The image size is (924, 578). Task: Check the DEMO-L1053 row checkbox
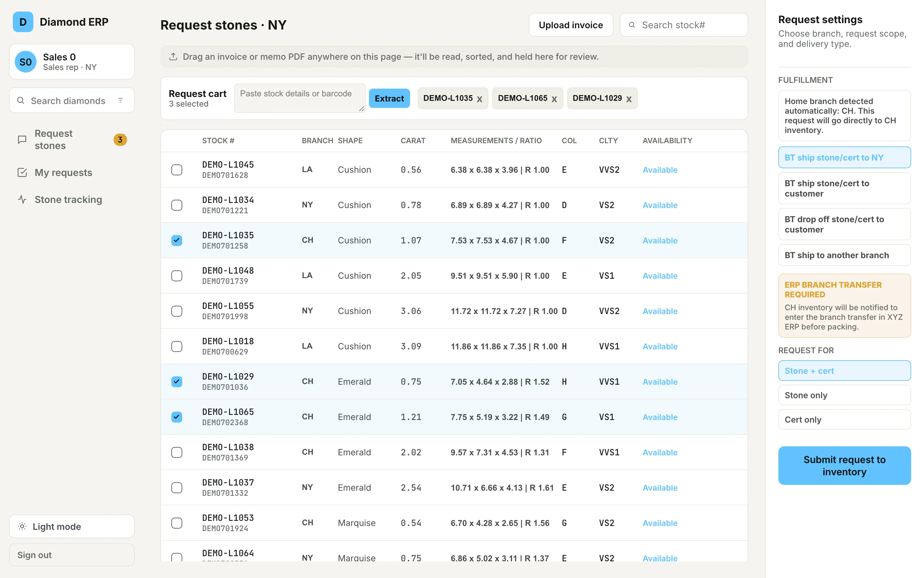(177, 523)
